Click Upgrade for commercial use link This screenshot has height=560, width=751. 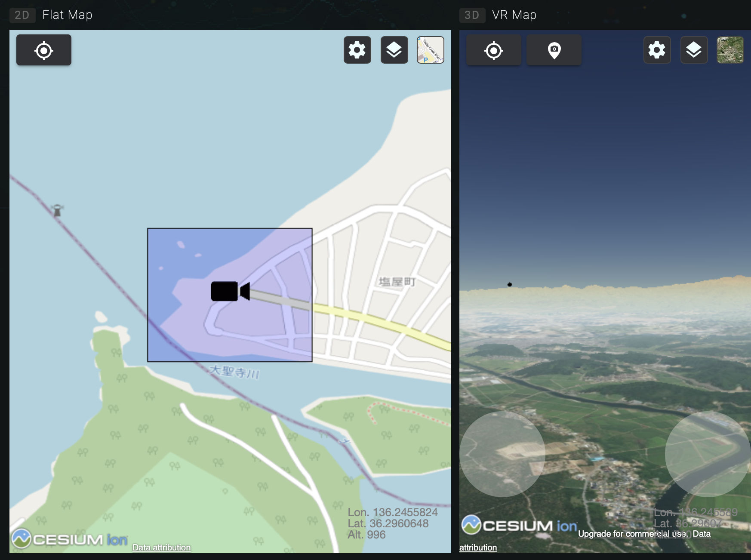pyautogui.click(x=632, y=534)
